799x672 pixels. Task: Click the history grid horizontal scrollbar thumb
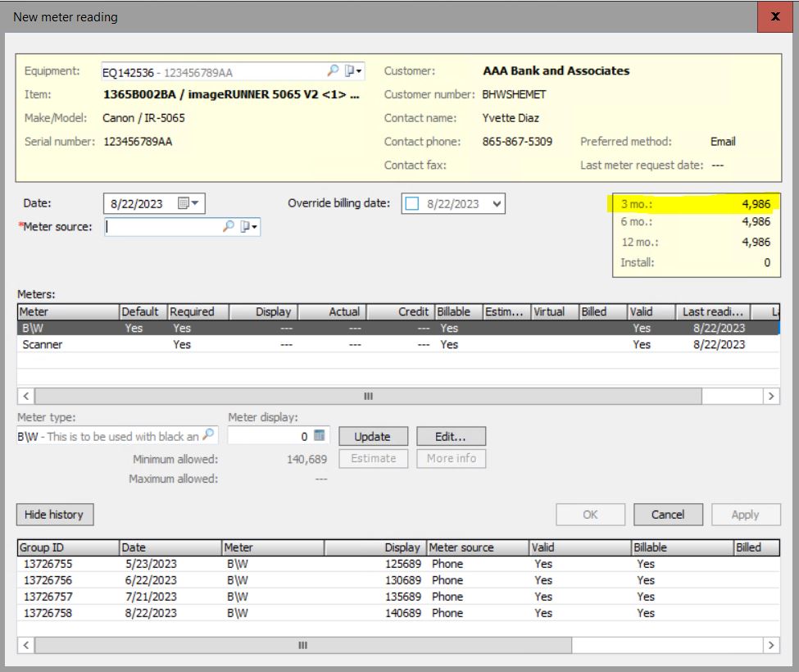coord(302,645)
